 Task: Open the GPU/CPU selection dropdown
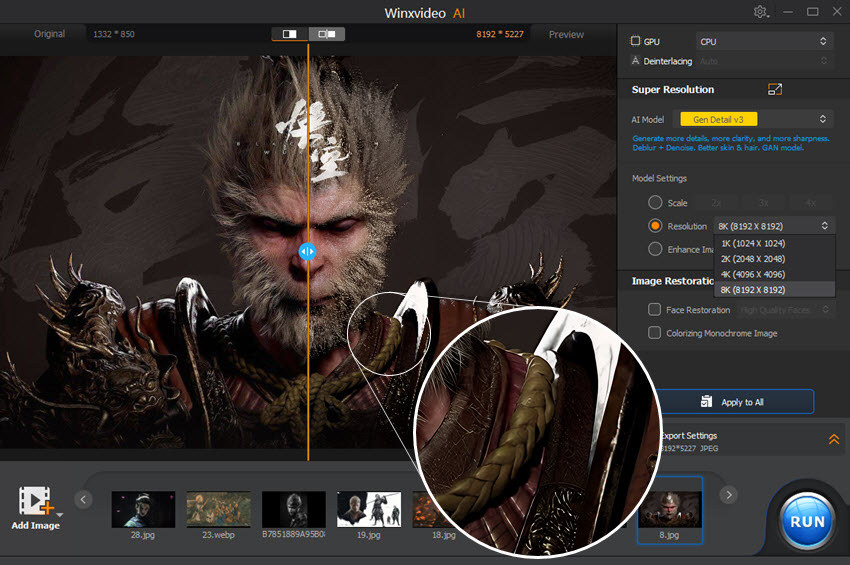click(x=764, y=41)
